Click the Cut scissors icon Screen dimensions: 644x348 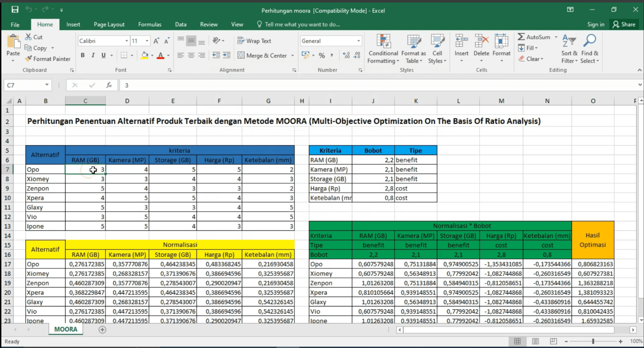28,37
